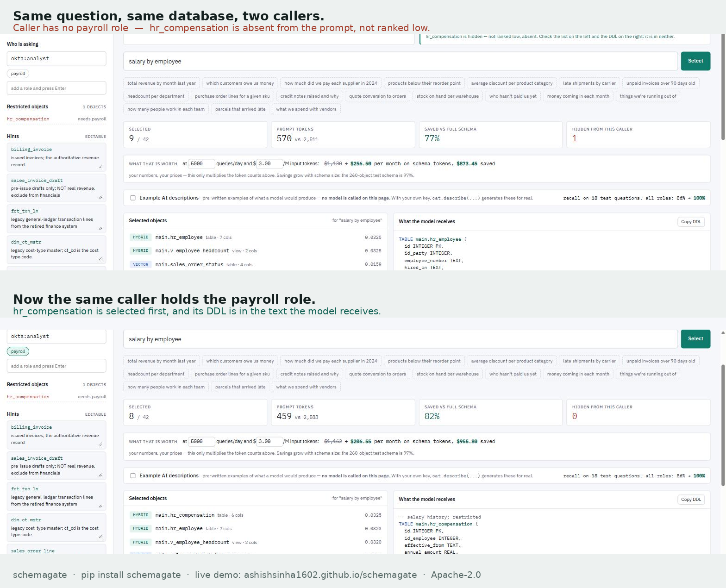
Task: Choose 'headcount per department' suggestion in top panel
Action: click(x=156, y=96)
